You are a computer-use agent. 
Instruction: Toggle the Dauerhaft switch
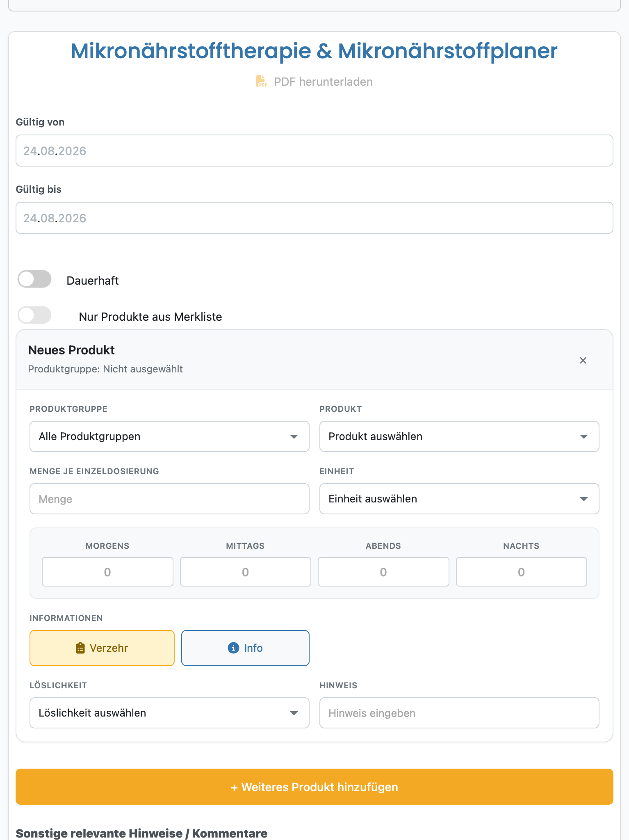(x=34, y=279)
